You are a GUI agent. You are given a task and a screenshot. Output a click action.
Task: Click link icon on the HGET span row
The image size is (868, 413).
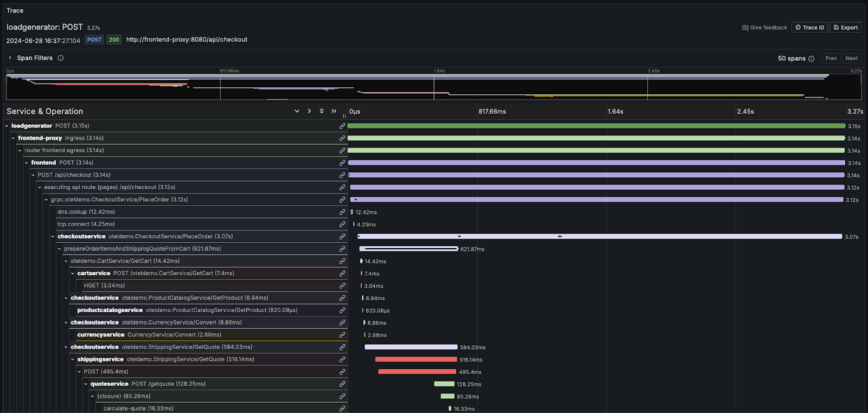342,286
